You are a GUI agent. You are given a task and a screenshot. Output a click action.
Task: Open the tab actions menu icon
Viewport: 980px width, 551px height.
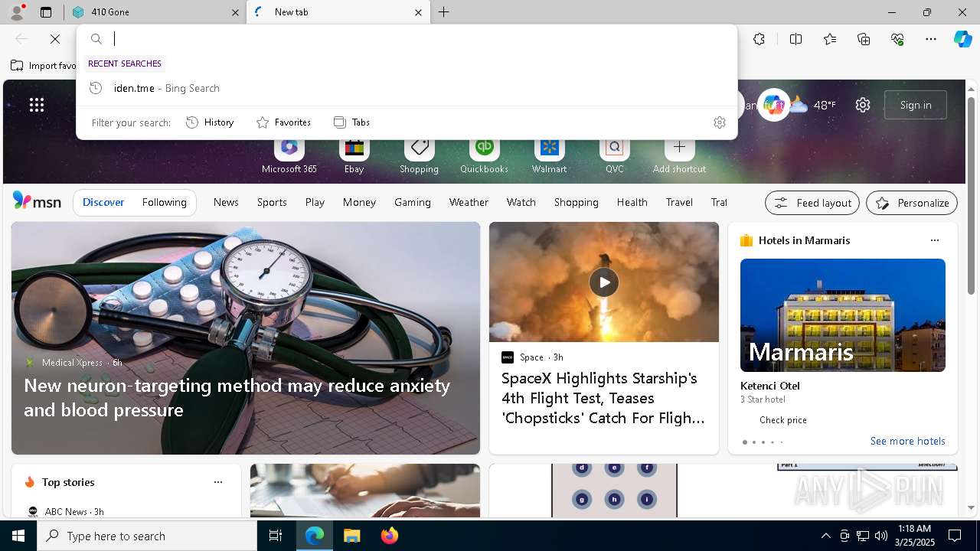click(46, 12)
